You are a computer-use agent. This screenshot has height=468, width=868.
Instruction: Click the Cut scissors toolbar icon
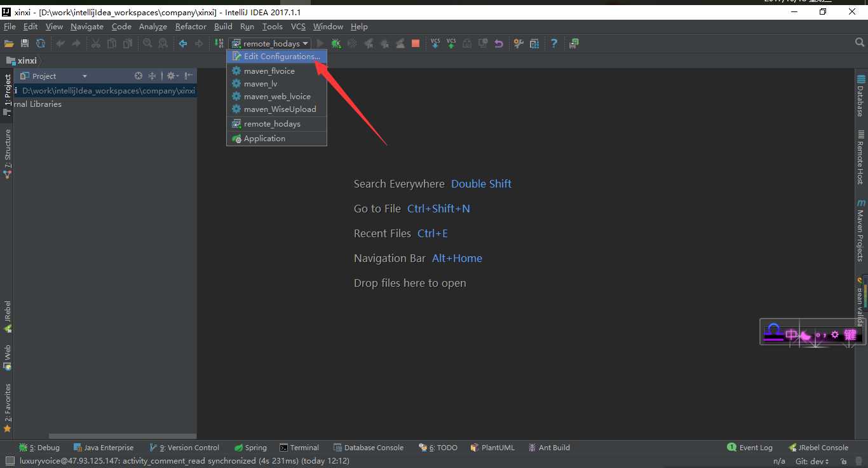click(96, 43)
